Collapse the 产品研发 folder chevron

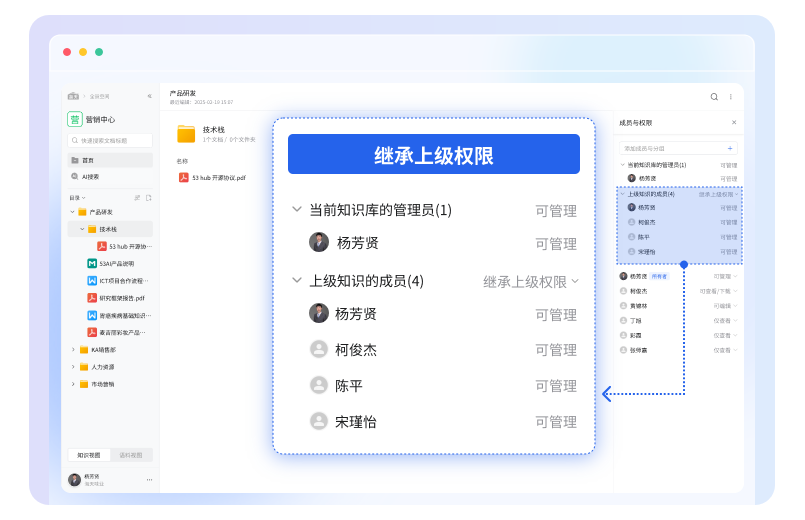coord(72,211)
